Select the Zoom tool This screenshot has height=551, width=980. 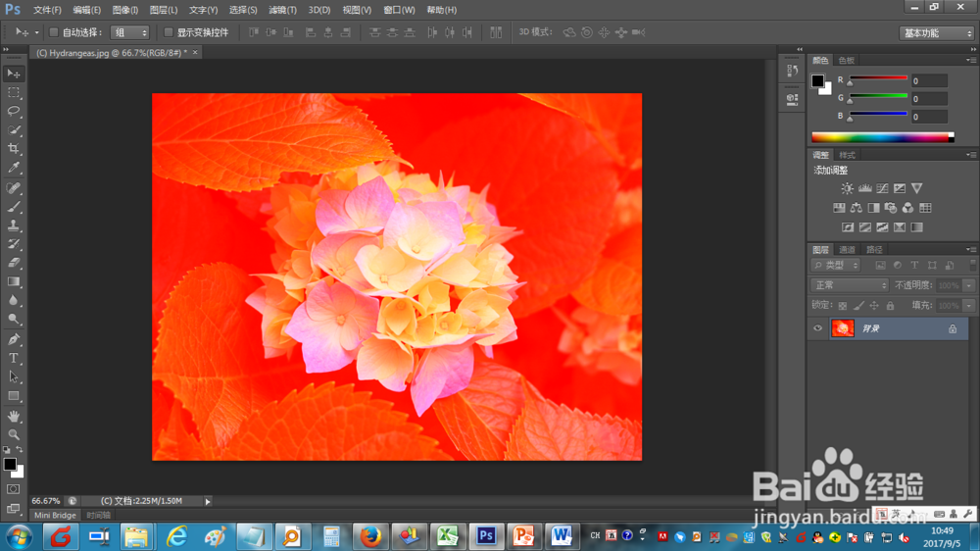pyautogui.click(x=13, y=434)
